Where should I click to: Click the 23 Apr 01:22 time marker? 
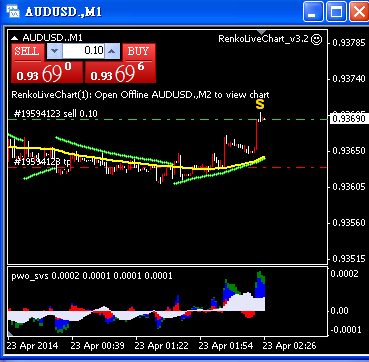pyautogui.click(x=161, y=345)
